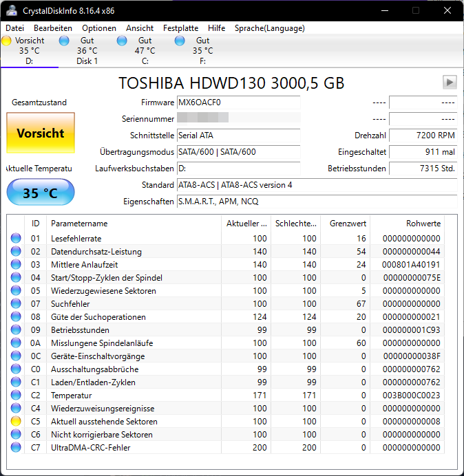This screenshot has width=464, height=476.
Task: Open the Festplatte menu
Action: pos(180,28)
